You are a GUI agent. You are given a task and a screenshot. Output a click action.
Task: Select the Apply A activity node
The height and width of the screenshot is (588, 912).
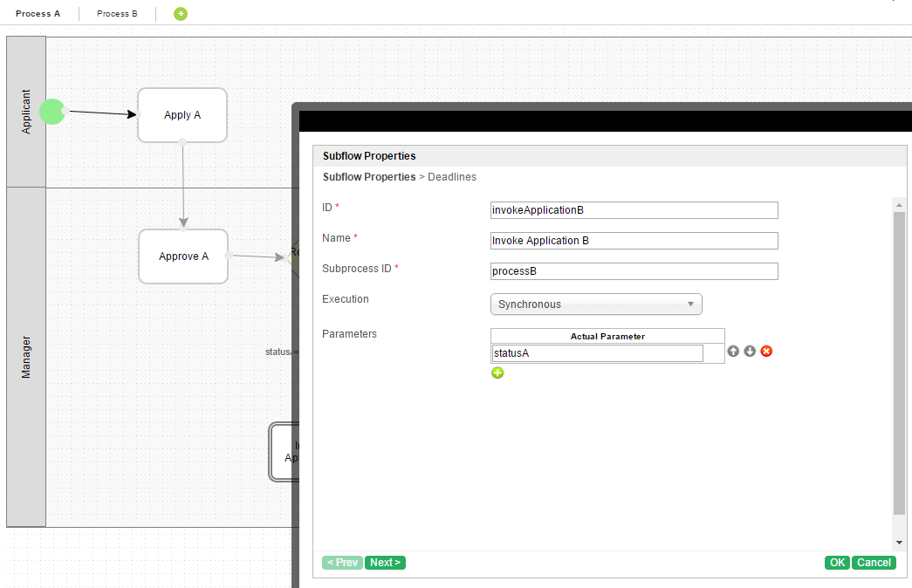pyautogui.click(x=182, y=115)
